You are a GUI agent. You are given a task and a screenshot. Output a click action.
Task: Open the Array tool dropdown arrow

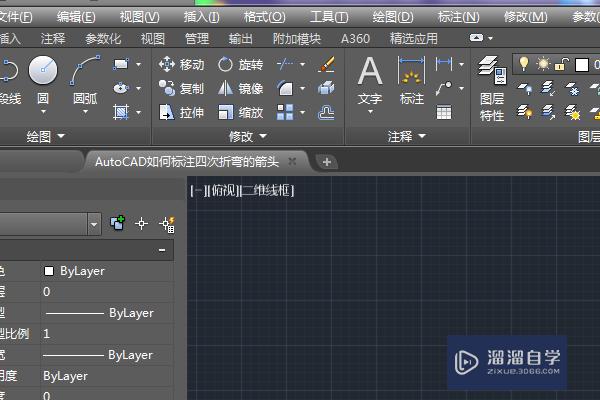[302, 113]
